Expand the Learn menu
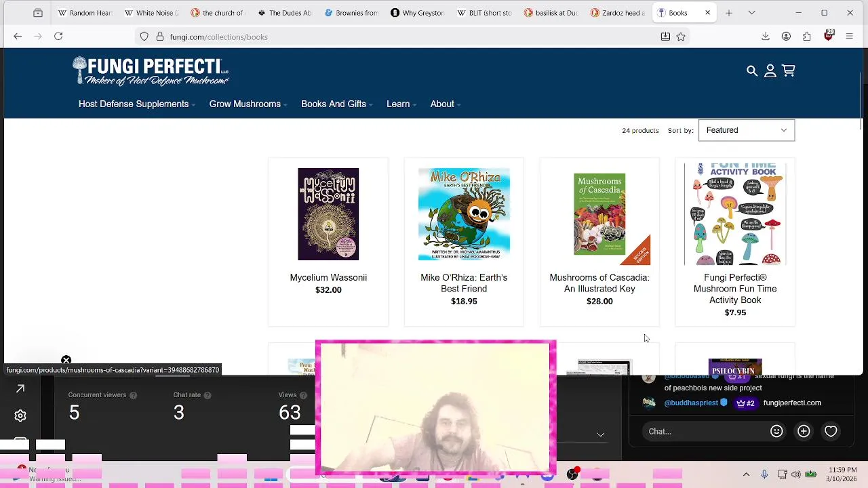Screen dimensions: 868x488 tap(401, 104)
